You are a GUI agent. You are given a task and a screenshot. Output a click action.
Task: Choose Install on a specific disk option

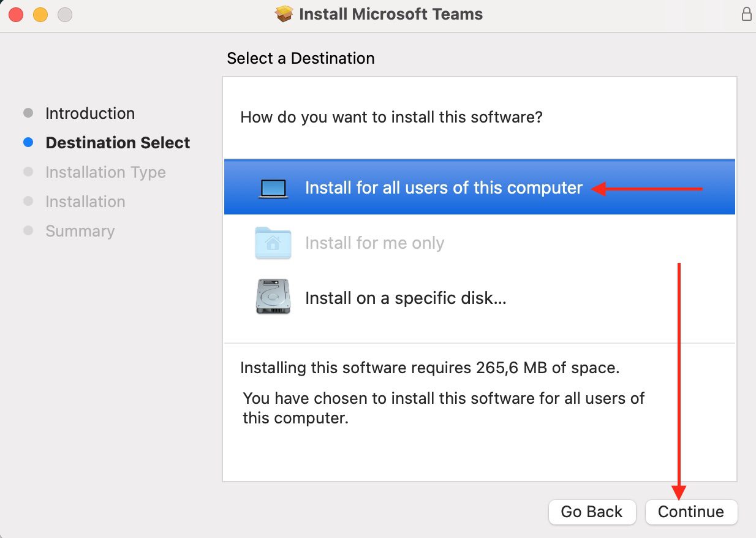point(479,298)
